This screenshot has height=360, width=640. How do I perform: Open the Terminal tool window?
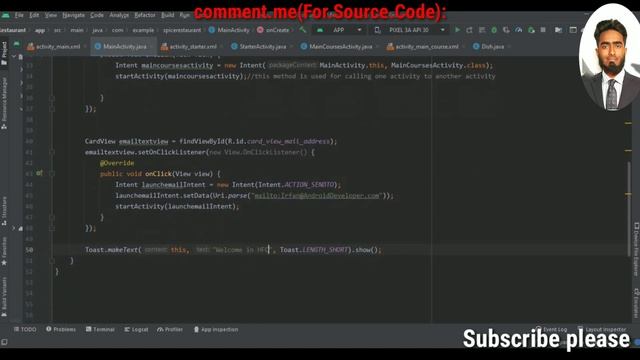coord(100,329)
